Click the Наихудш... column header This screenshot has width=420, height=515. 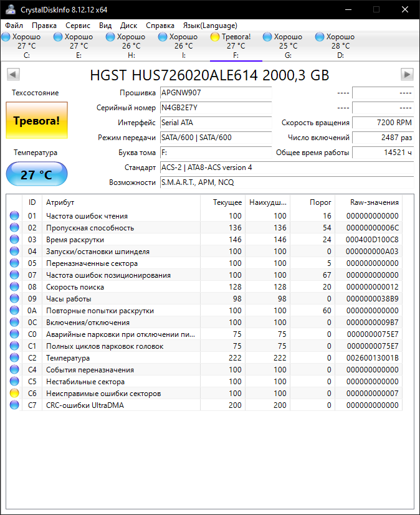click(x=267, y=202)
